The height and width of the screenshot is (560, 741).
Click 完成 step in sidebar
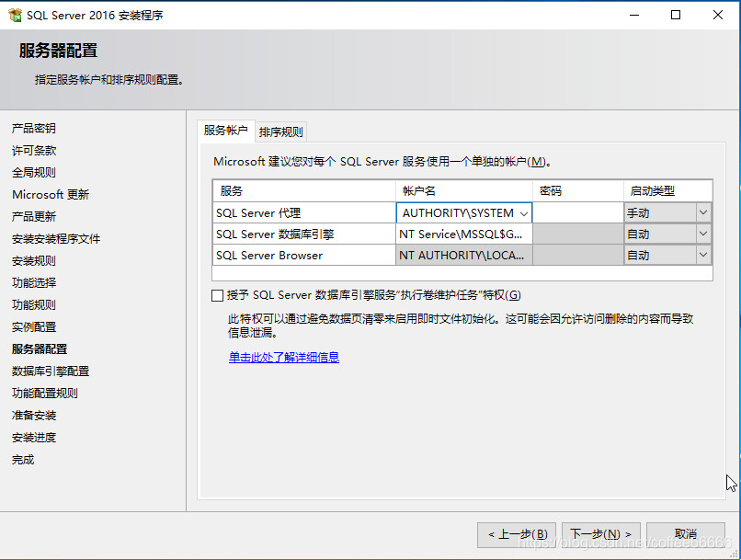tap(23, 460)
